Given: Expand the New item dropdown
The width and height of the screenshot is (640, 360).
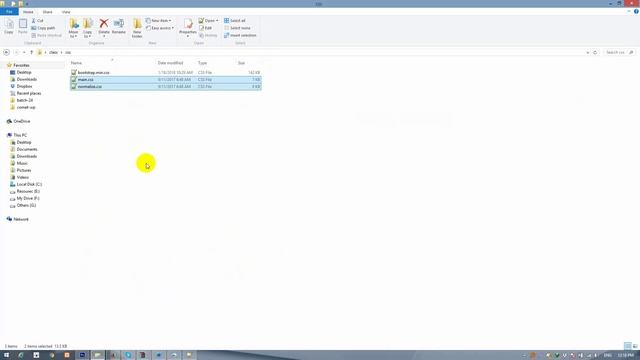Looking at the screenshot, I should point(159,20).
